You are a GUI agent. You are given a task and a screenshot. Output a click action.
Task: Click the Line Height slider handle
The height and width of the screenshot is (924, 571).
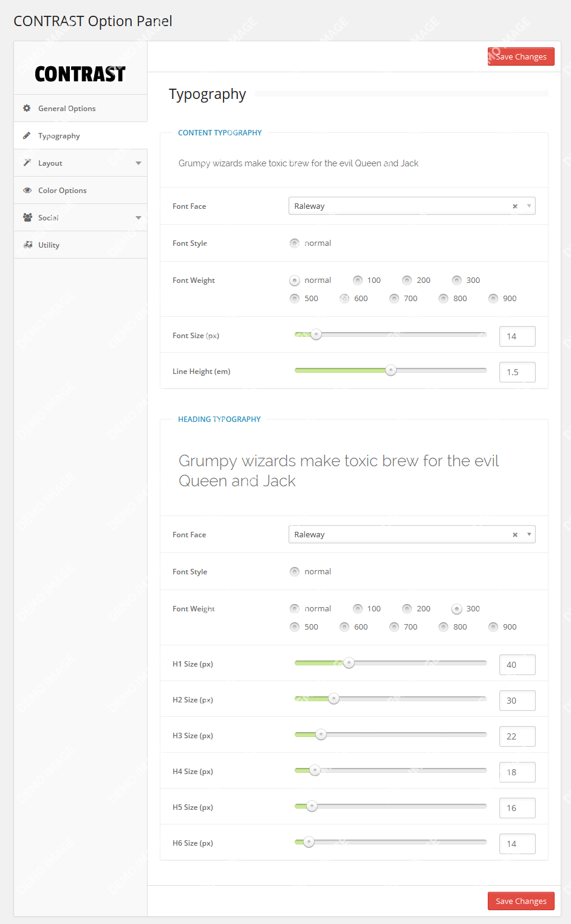click(x=391, y=370)
